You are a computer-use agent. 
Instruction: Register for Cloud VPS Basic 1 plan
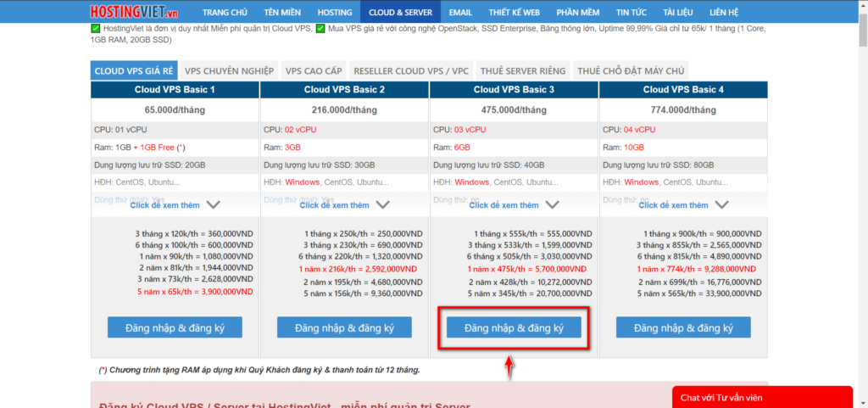click(x=175, y=327)
